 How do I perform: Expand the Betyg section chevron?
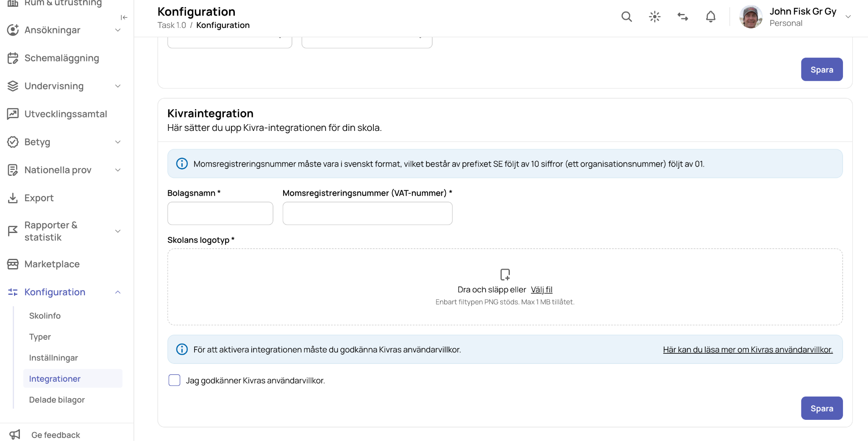point(118,142)
